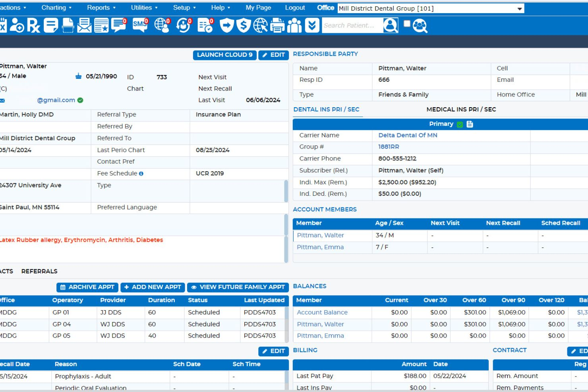Click the circular-arrows patient icon with badge
Image resolution: width=588 pixels, height=392 pixels.
[184, 25]
